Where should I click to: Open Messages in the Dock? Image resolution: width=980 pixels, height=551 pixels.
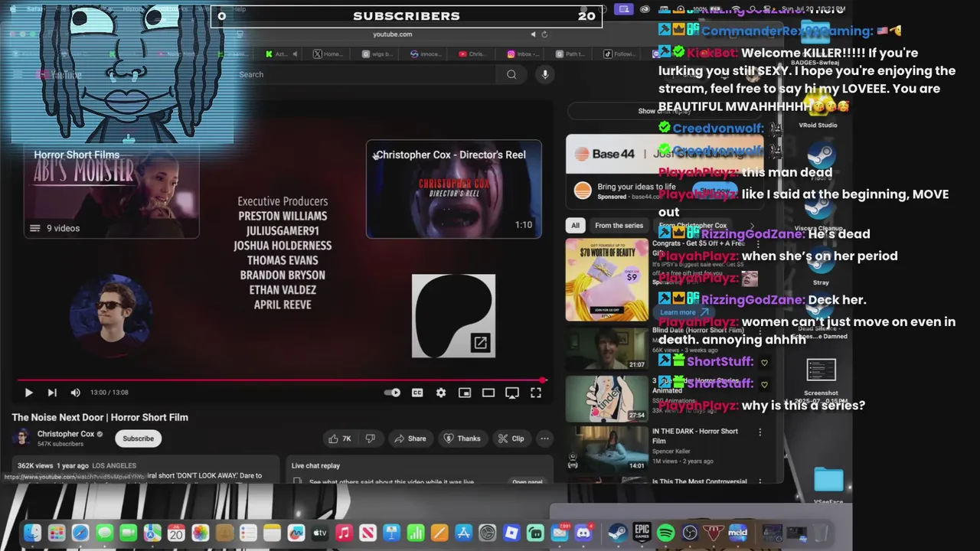[104, 533]
